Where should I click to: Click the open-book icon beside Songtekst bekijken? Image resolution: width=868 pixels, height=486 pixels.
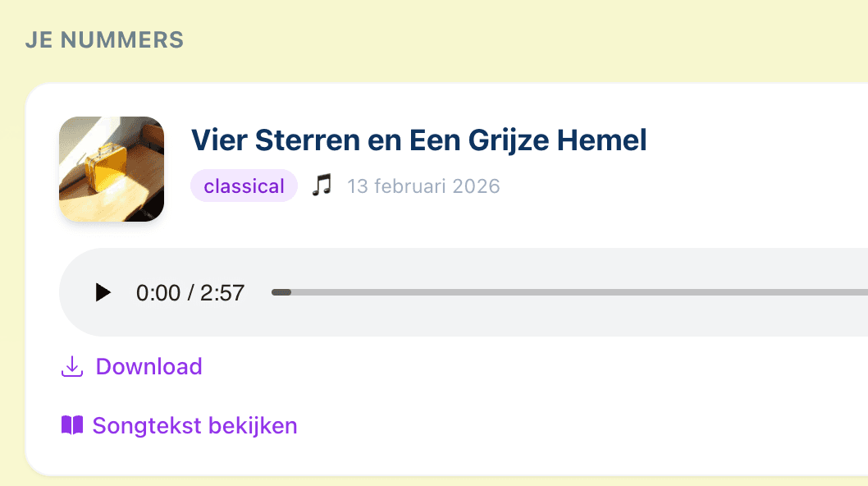pyautogui.click(x=71, y=425)
